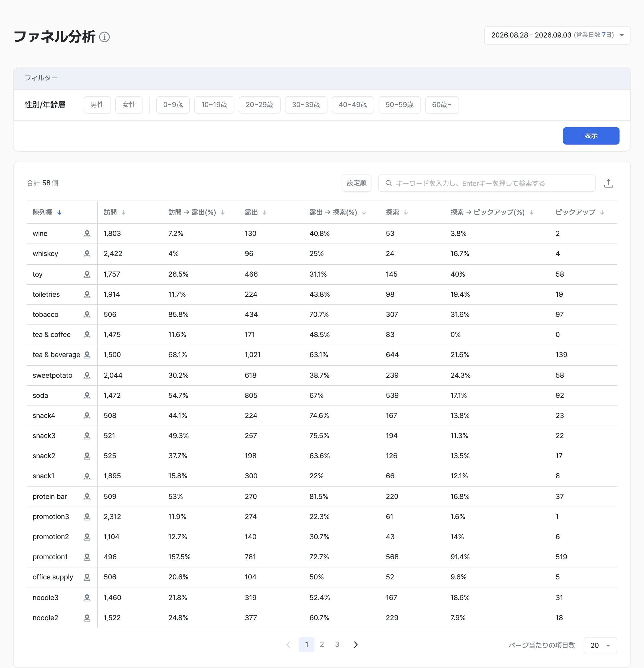The image size is (644, 668).
Task: Sort by 探索 column arrow
Action: 405,212
